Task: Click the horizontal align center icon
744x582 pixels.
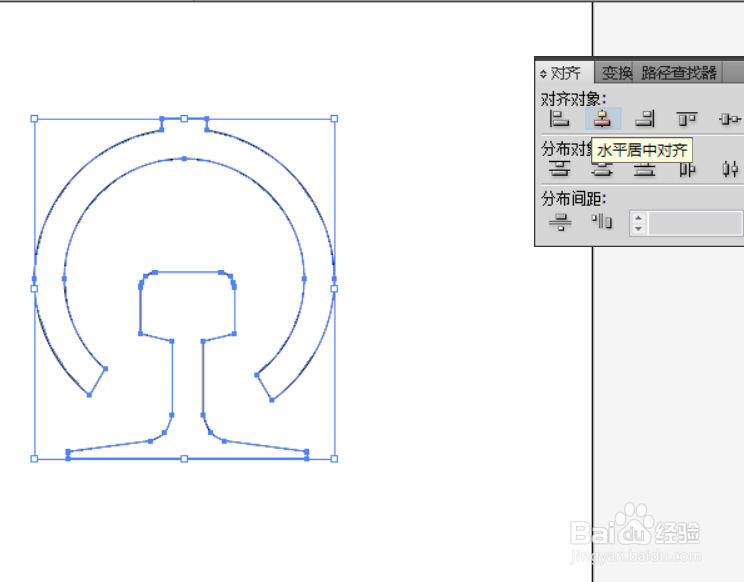Action: [x=602, y=118]
